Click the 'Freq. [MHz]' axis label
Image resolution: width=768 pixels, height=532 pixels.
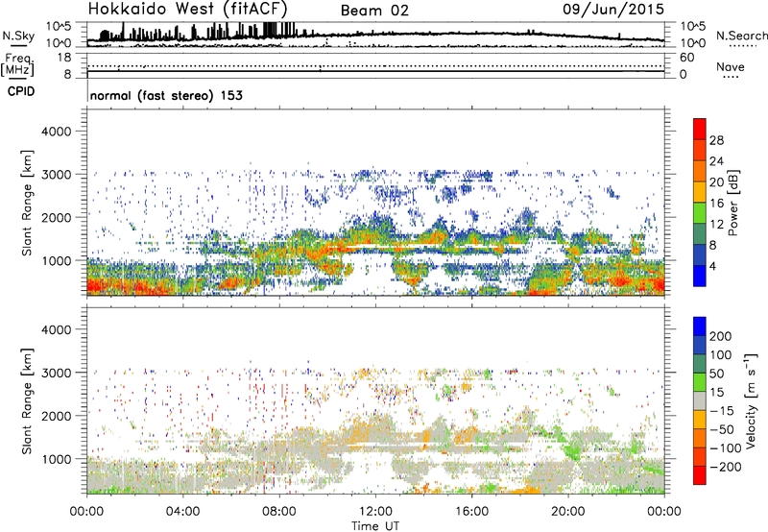tap(17, 64)
